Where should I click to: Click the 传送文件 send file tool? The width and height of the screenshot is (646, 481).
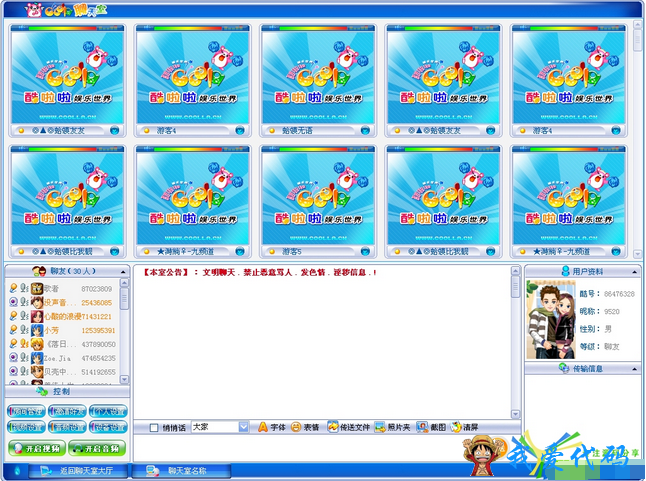[349, 427]
